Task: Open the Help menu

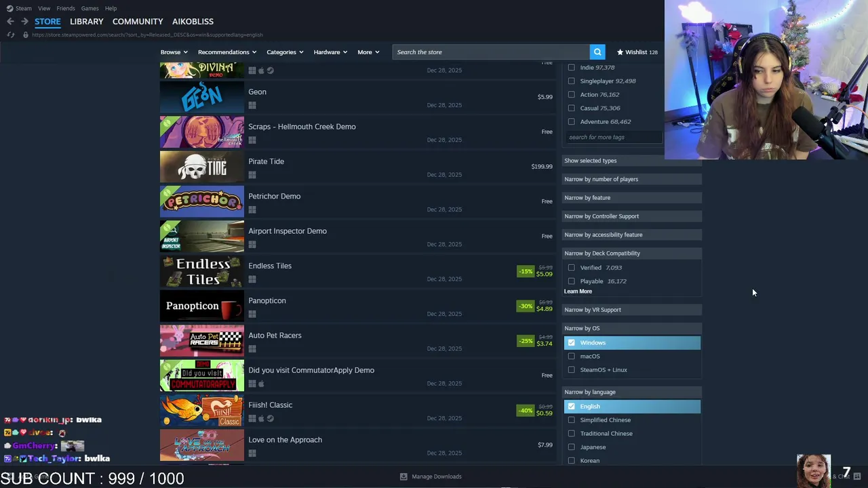Action: [x=111, y=8]
